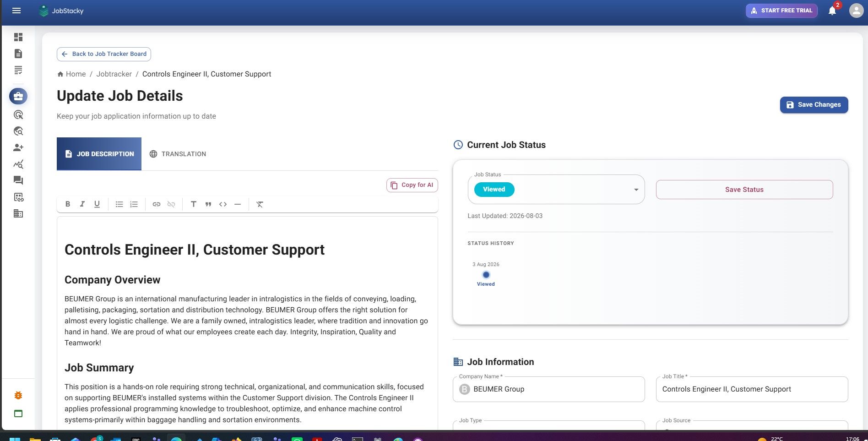Remove link with the unlink icon
The height and width of the screenshot is (441, 868).
point(171,204)
